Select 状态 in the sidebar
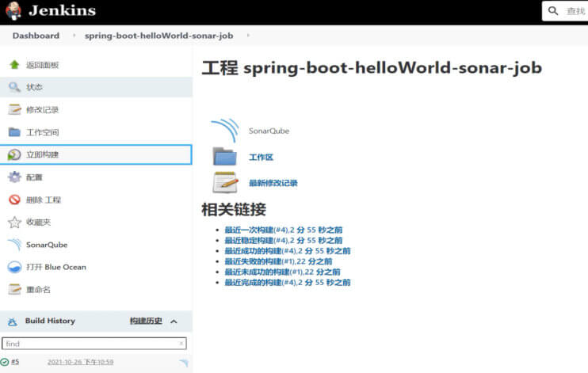This screenshot has width=588, height=373. coord(34,87)
